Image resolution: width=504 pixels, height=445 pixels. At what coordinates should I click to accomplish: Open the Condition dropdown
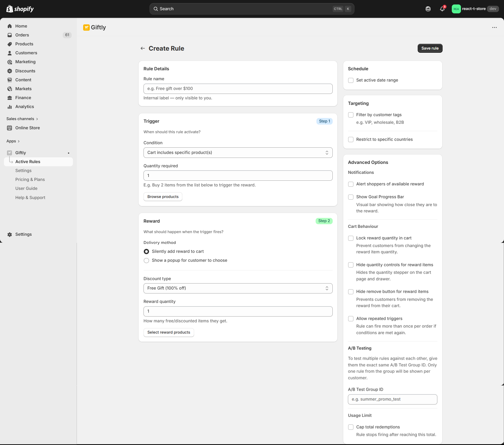pyautogui.click(x=238, y=153)
